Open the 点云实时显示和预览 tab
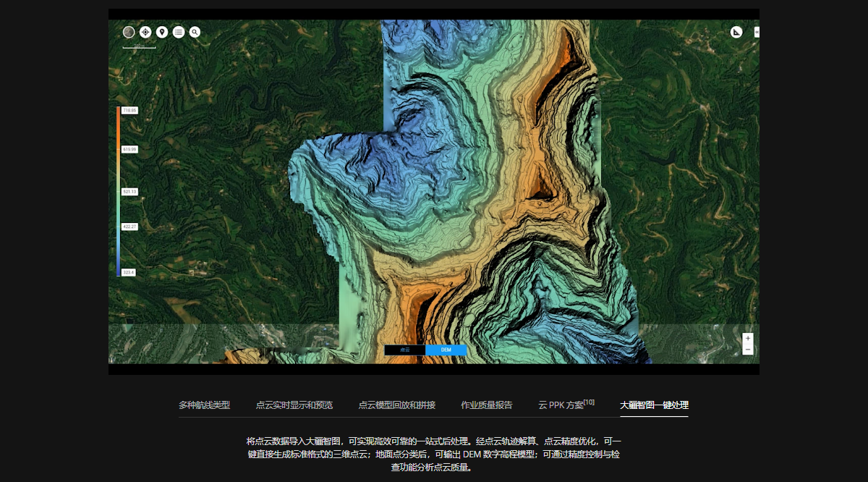The image size is (868, 482). (294, 405)
